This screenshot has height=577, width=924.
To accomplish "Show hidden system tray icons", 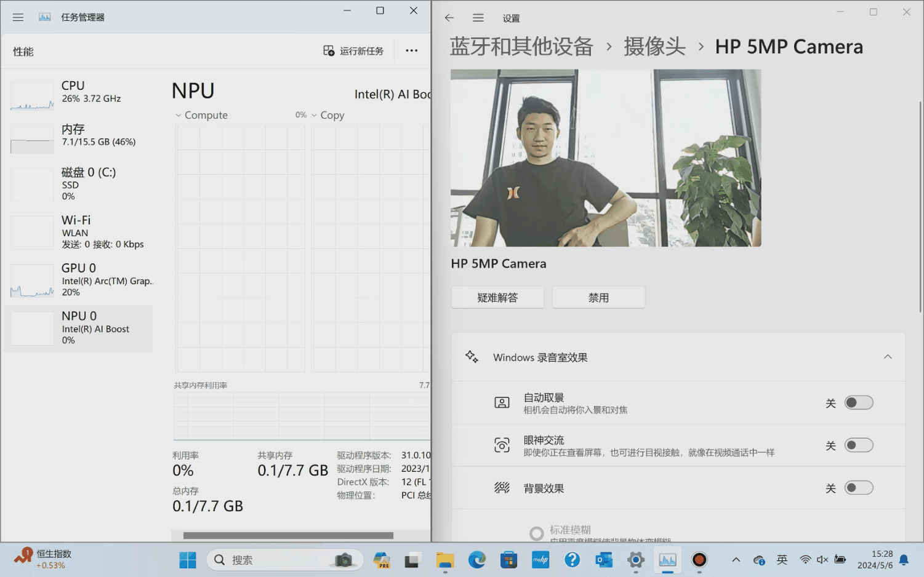I will (736, 560).
